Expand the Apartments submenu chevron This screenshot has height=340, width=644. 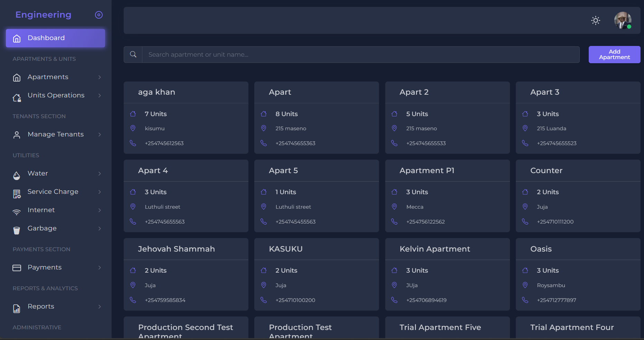point(100,77)
